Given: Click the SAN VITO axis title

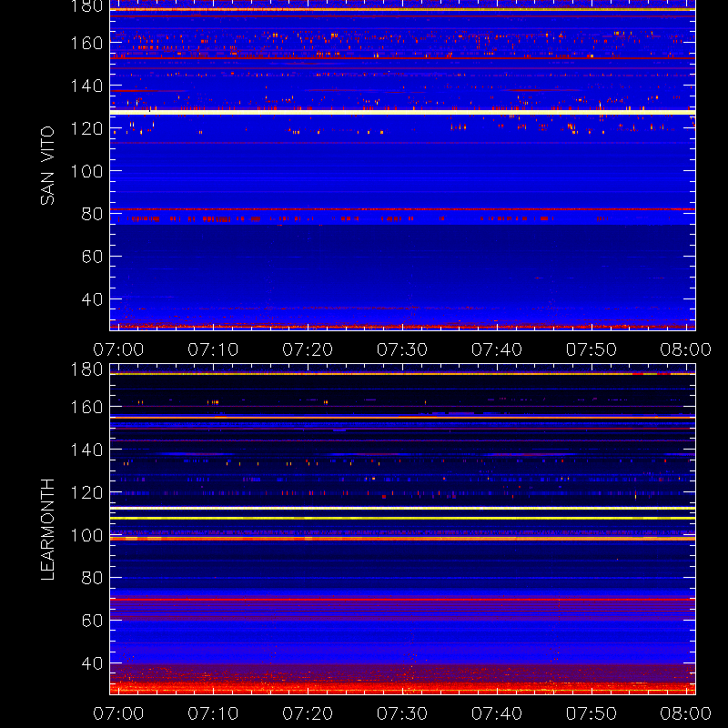Looking at the screenshot, I should [47, 166].
